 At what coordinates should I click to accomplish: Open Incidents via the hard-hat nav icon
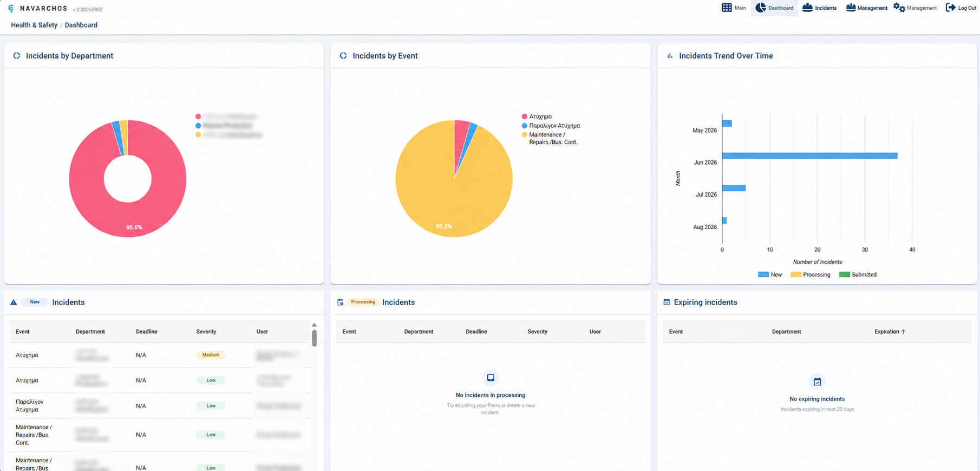(807, 8)
